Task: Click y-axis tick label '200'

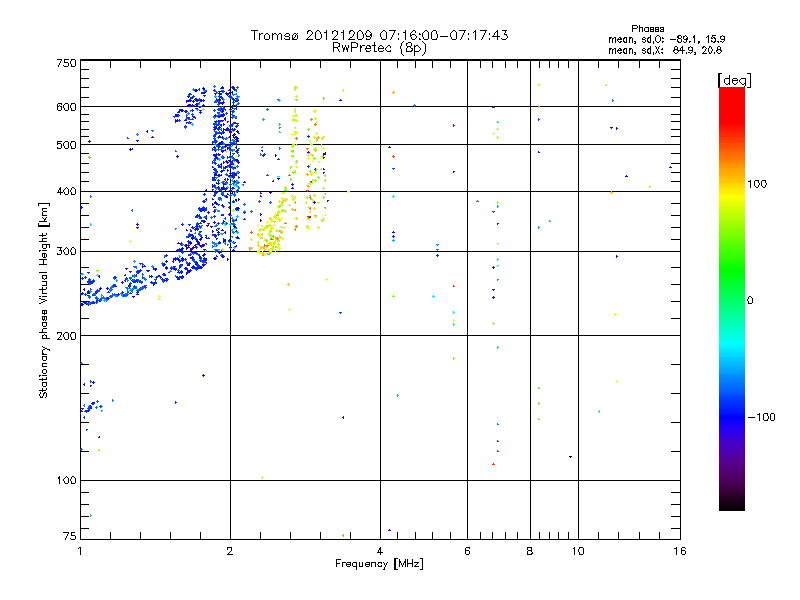Action: 66,336
